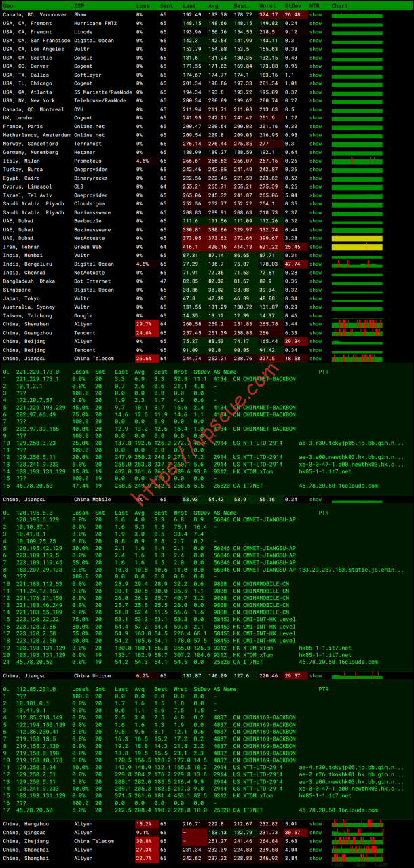The height and width of the screenshot is (868, 414).
Task: Click chart thumbnail for Hangzhou Aliyun row
Action: pyautogui.click(x=357, y=823)
